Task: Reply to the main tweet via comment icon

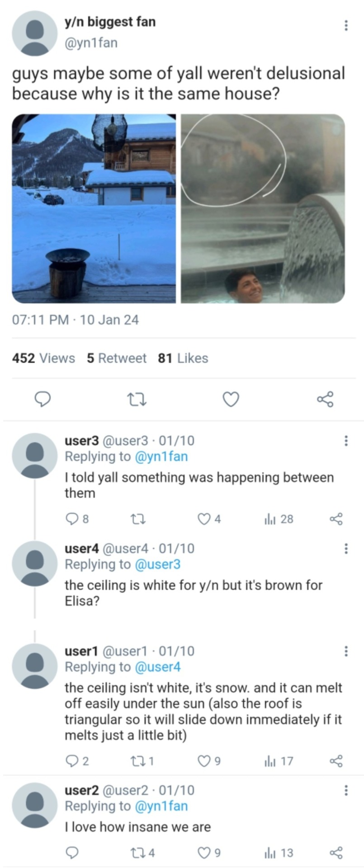Action: pyautogui.click(x=43, y=399)
